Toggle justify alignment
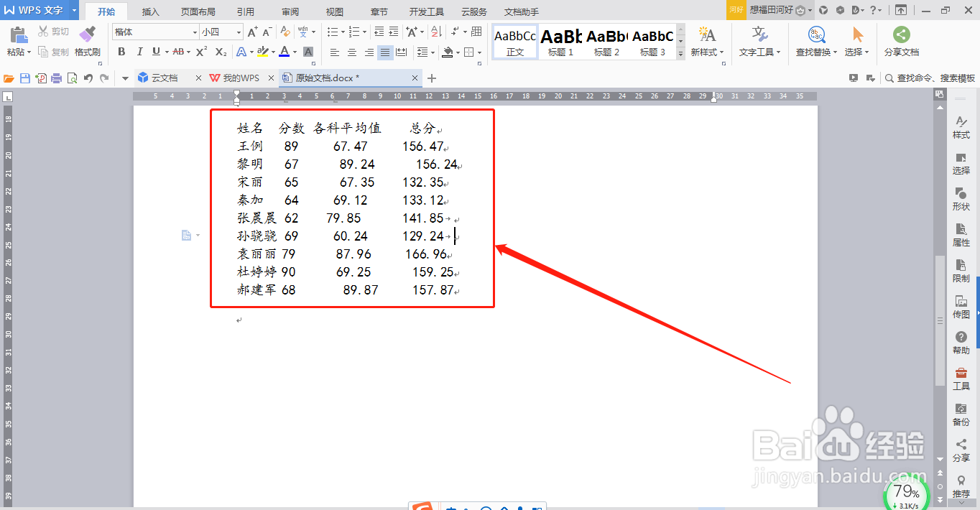 pos(385,52)
